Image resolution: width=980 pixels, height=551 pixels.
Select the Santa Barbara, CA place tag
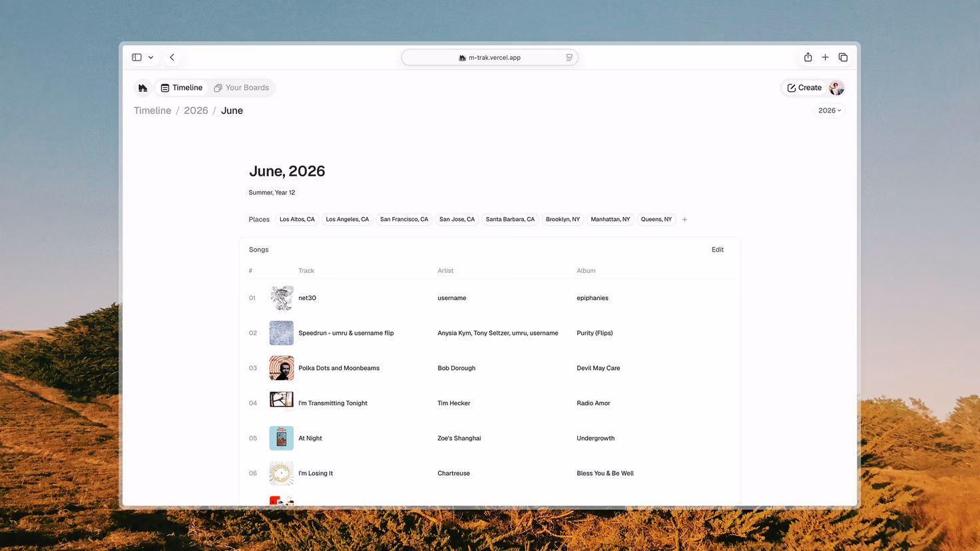pyautogui.click(x=510, y=219)
